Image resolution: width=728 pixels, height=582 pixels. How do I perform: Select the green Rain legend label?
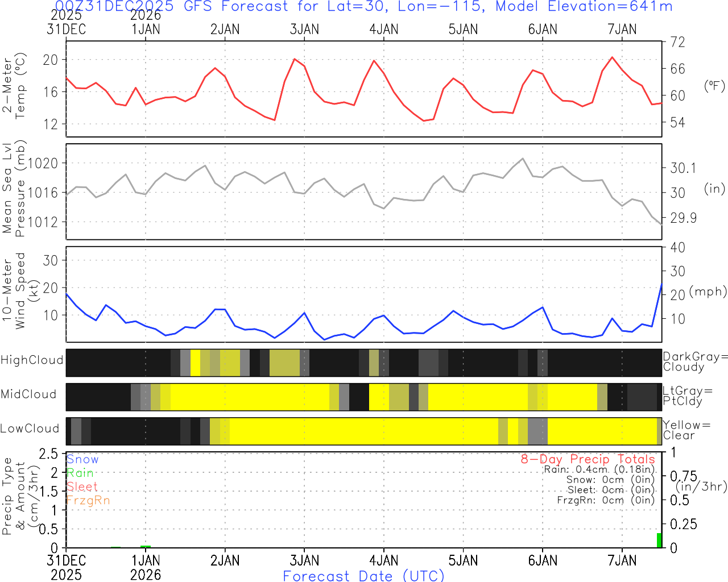coord(80,473)
